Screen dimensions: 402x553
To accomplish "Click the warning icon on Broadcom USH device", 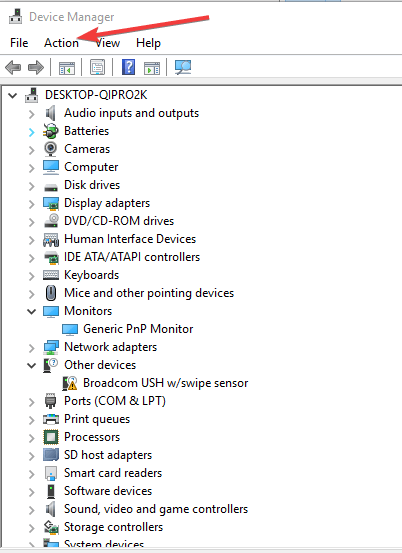I will click(69, 383).
